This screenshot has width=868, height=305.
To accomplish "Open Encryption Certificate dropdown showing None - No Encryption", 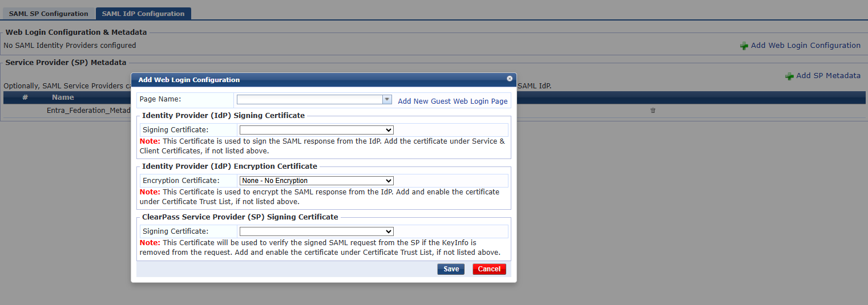I will (317, 181).
